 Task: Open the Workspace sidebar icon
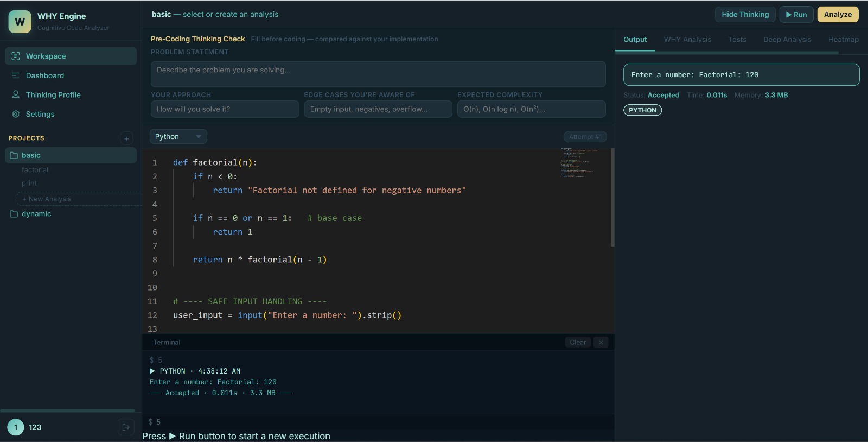[16, 56]
